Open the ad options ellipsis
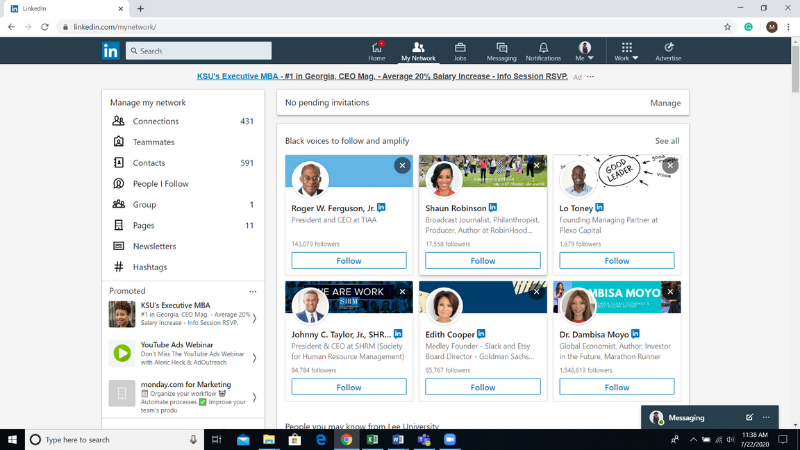This screenshot has height=450, width=800. point(590,77)
